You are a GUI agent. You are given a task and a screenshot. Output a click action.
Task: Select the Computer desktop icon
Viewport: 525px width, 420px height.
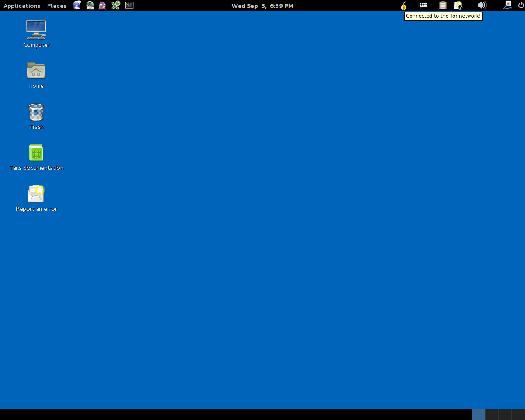point(36,34)
